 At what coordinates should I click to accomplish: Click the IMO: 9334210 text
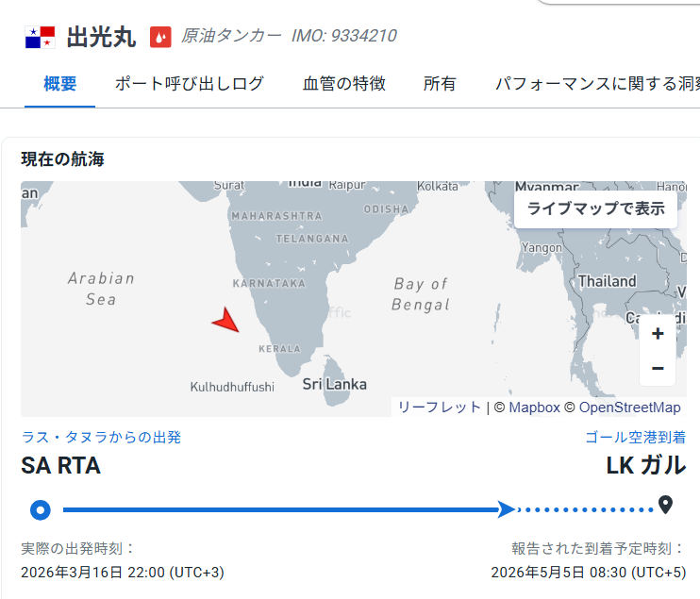coord(344,36)
